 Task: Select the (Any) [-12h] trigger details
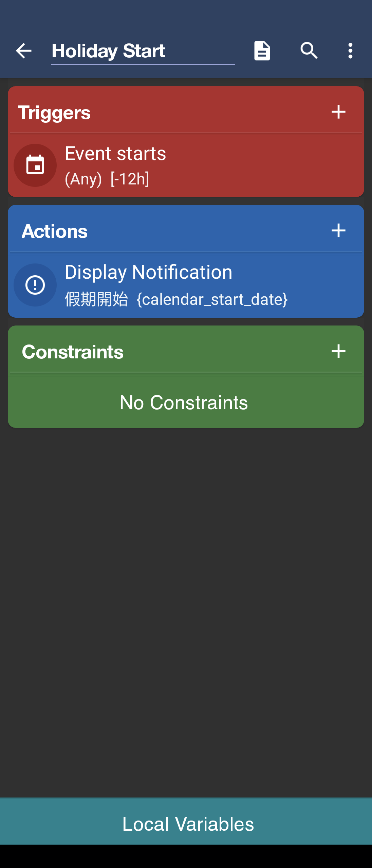(x=107, y=179)
